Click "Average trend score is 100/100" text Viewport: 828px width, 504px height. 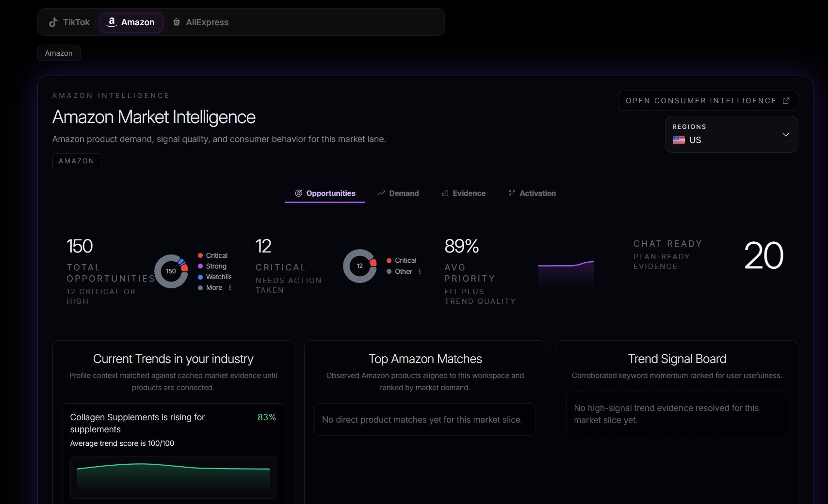point(122,443)
